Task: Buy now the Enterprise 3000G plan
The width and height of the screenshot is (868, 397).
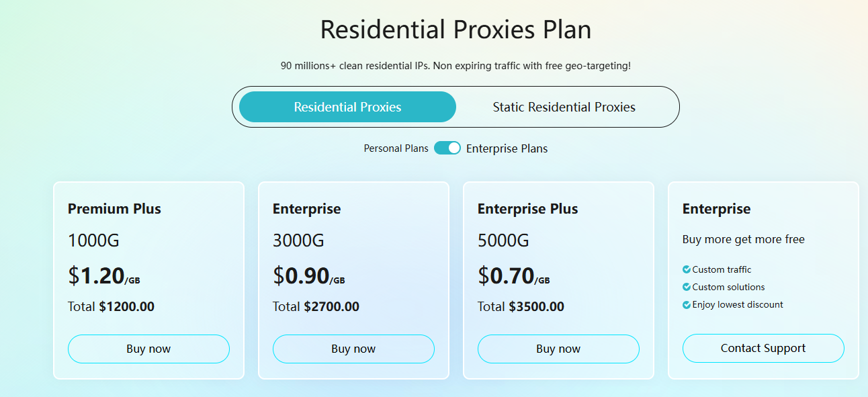Action: click(x=353, y=349)
